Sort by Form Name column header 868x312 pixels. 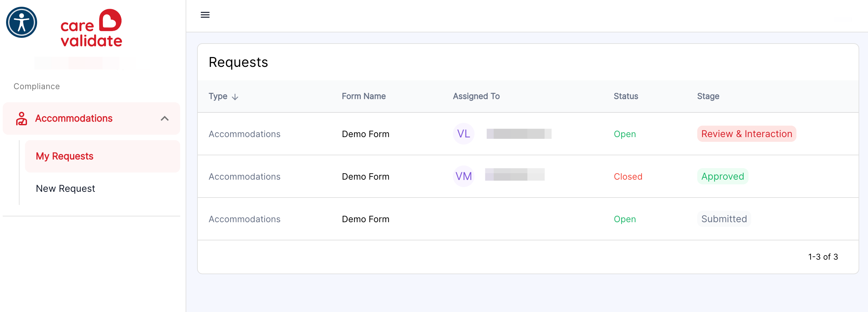(364, 96)
